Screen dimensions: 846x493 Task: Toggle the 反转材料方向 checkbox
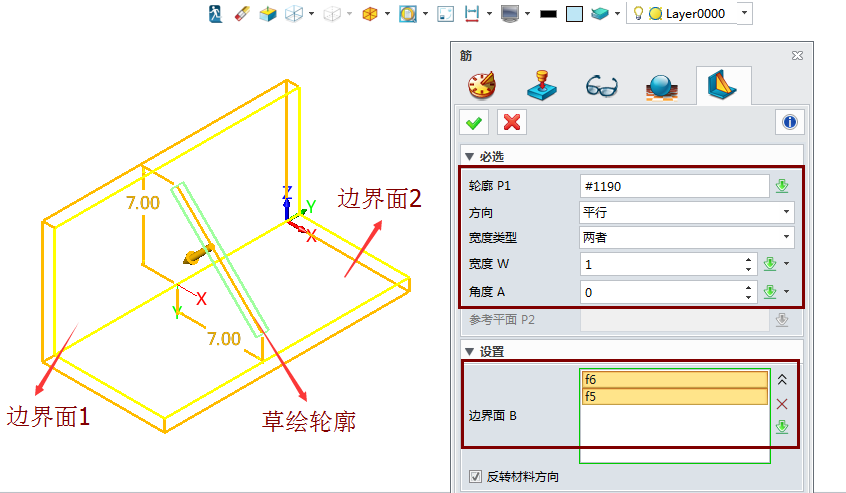tap(475, 477)
